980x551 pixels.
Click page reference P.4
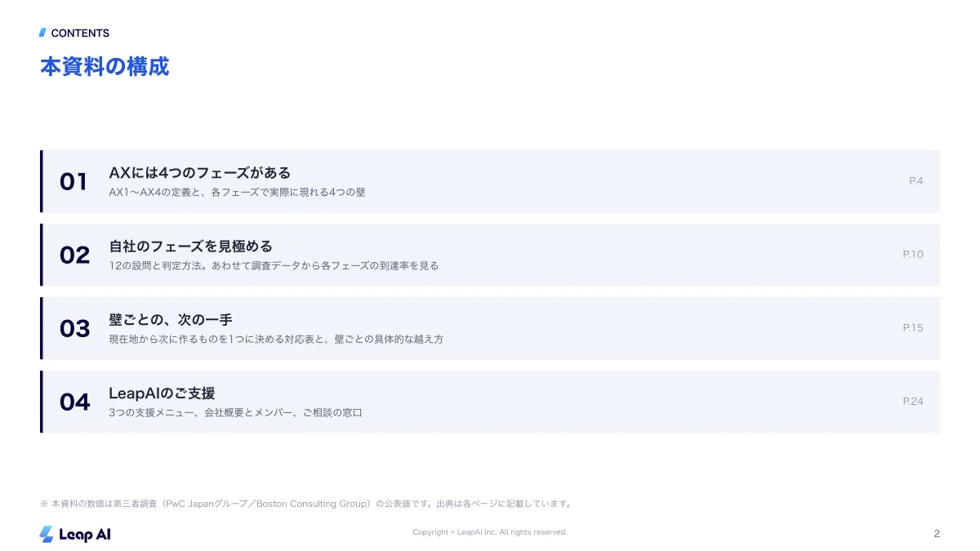point(915,181)
